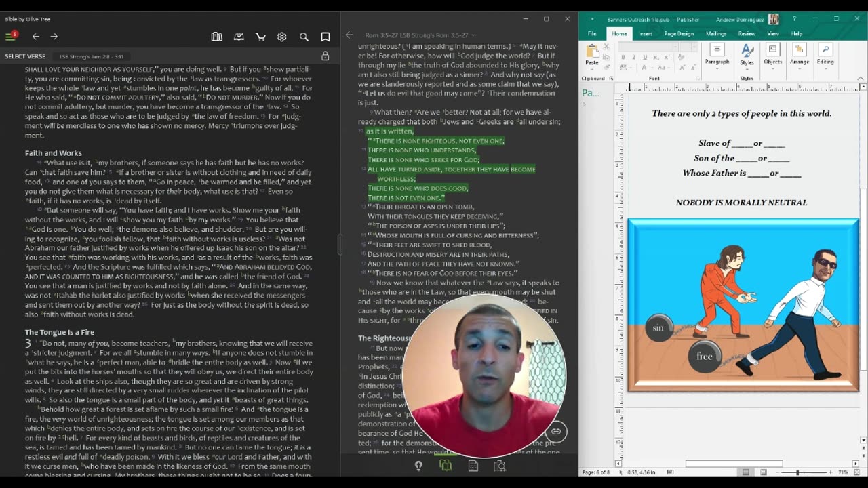Click the Format Painter icon in Clipboard group
Image resolution: width=868 pixels, height=488 pixels.
(606, 68)
